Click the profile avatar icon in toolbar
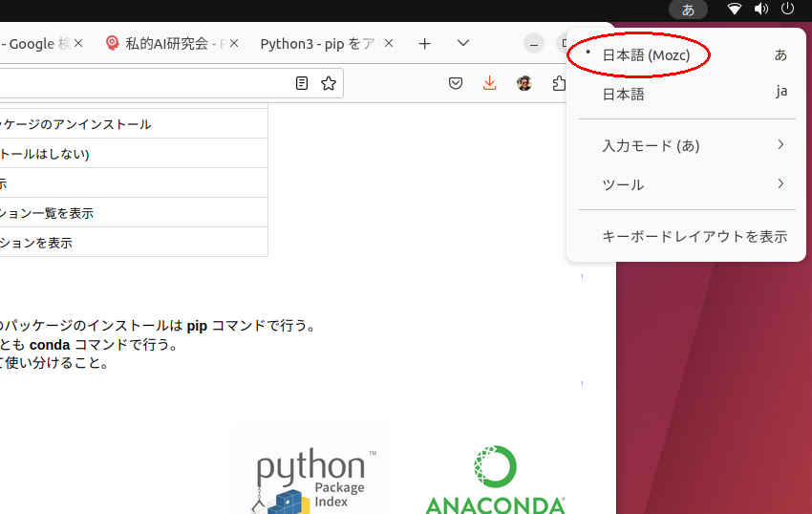Viewport: 812px width, 514px height. tap(524, 83)
